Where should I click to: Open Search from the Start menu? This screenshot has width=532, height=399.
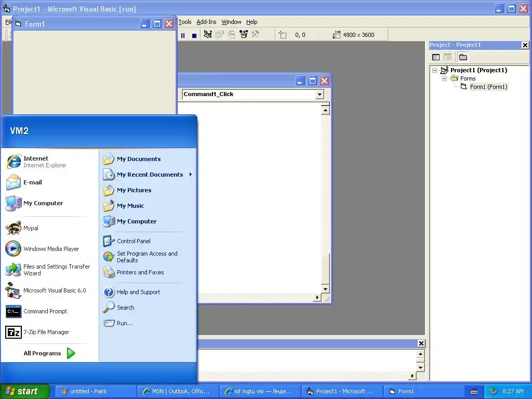pyautogui.click(x=148, y=308)
